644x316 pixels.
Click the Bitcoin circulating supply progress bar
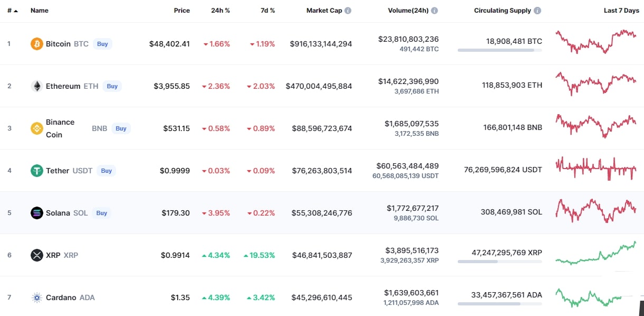point(500,50)
